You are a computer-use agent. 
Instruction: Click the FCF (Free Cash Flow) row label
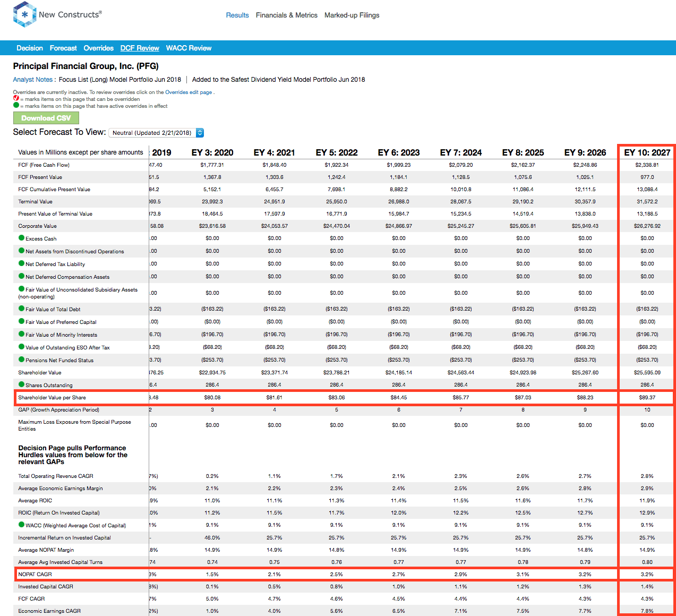44,165
